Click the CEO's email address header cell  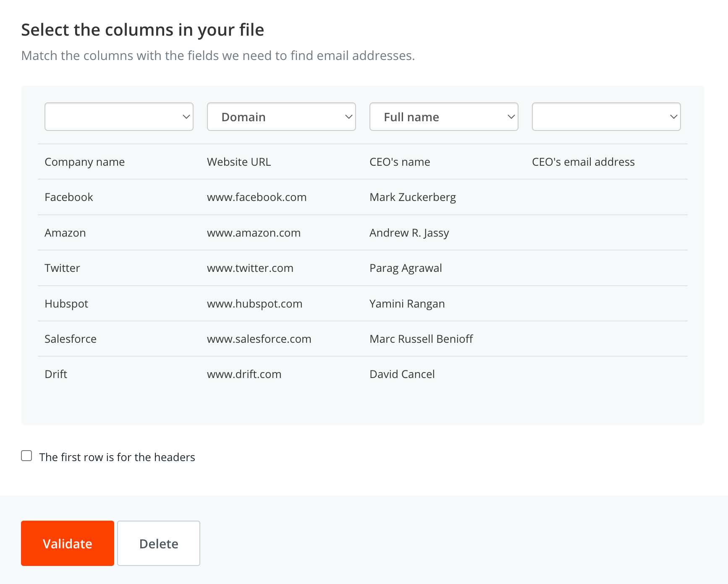(583, 162)
